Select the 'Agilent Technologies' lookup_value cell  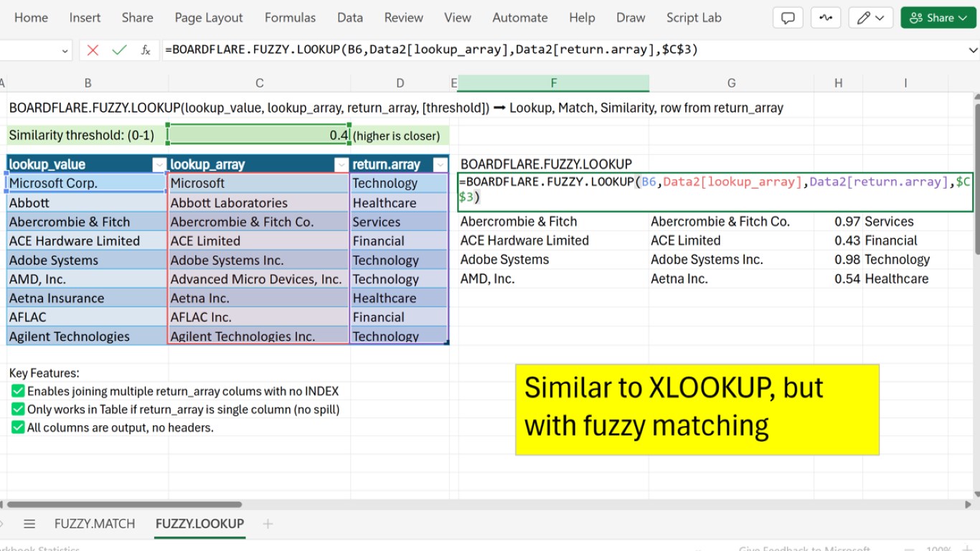[x=87, y=336]
